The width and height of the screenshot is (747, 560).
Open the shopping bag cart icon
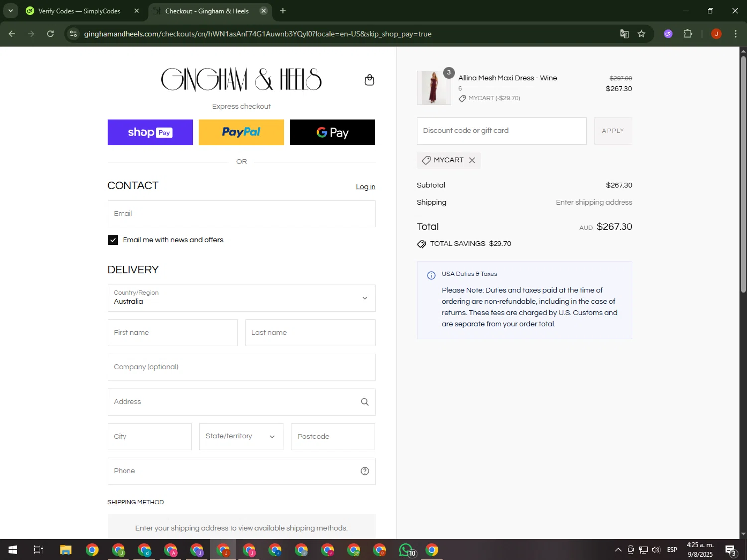(369, 80)
